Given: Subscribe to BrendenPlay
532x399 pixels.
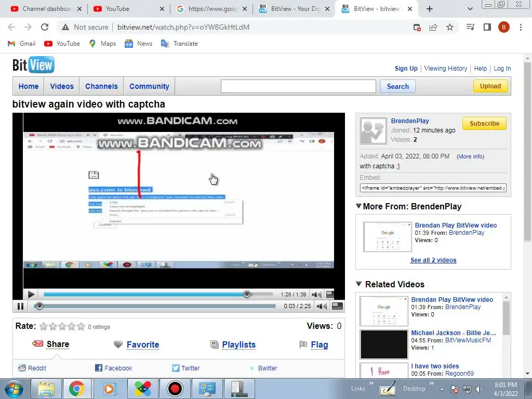Looking at the screenshot, I should [x=484, y=124].
